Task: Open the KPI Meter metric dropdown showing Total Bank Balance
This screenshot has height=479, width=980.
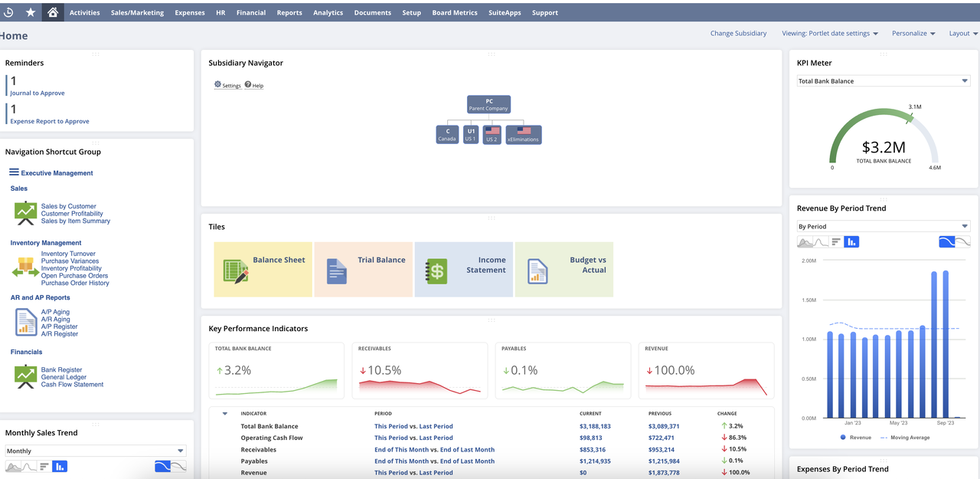Action: click(x=883, y=80)
